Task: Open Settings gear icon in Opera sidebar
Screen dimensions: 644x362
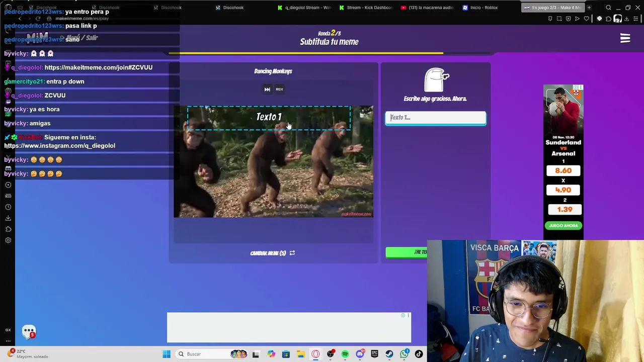Action: [x=8, y=240]
